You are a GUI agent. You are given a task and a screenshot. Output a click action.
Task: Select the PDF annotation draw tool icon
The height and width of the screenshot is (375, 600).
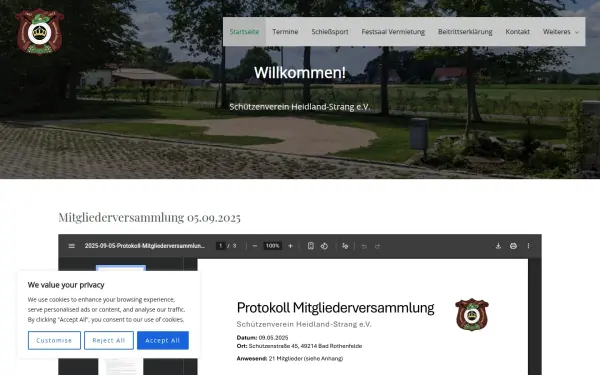345,246
